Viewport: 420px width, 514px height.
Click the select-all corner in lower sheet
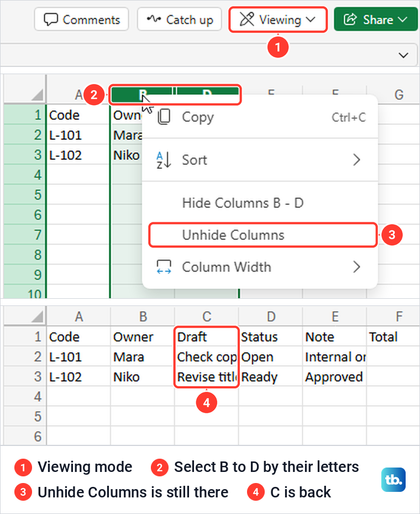(x=37, y=316)
